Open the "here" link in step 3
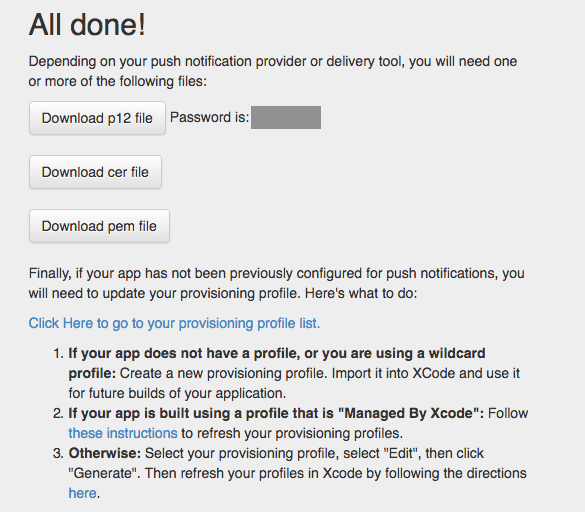Viewport: 585px width, 512px height. (82, 493)
